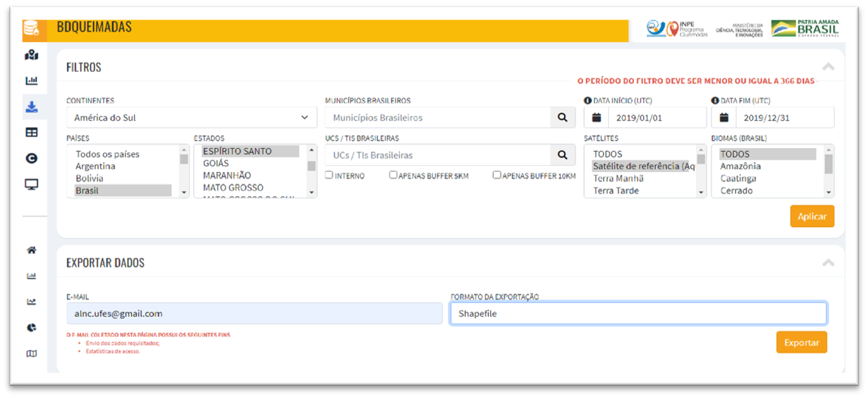Enable the INTERNO checkbox
Screen dimensions: 868x398
(x=329, y=176)
